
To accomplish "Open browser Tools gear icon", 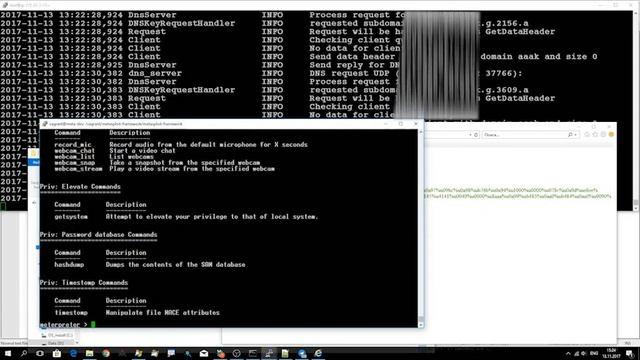I will click(x=603, y=134).
